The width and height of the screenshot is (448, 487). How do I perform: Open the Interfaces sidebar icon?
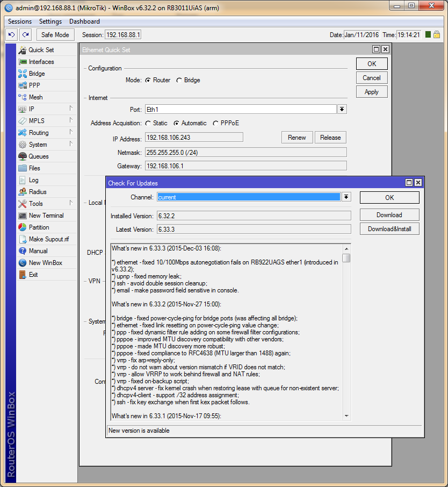[x=23, y=62]
